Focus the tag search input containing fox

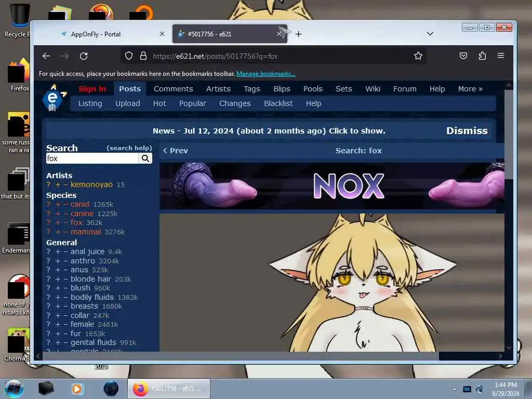(x=92, y=158)
